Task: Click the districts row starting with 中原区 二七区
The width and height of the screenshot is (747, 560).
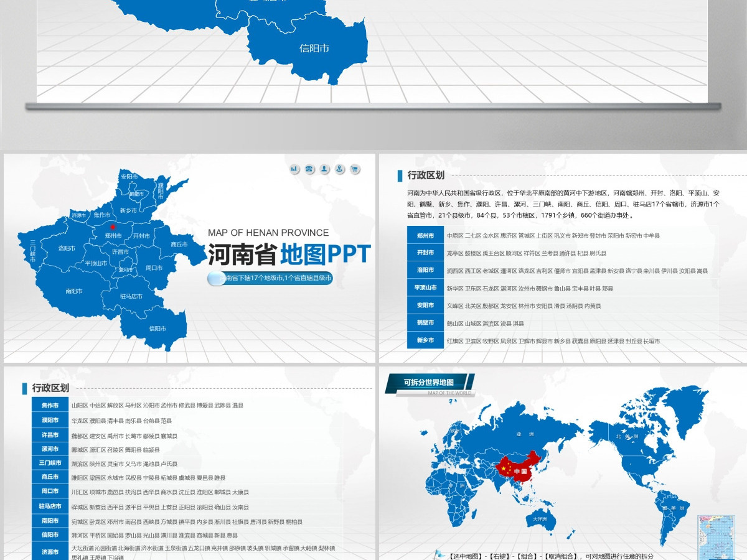Action: tap(553, 236)
